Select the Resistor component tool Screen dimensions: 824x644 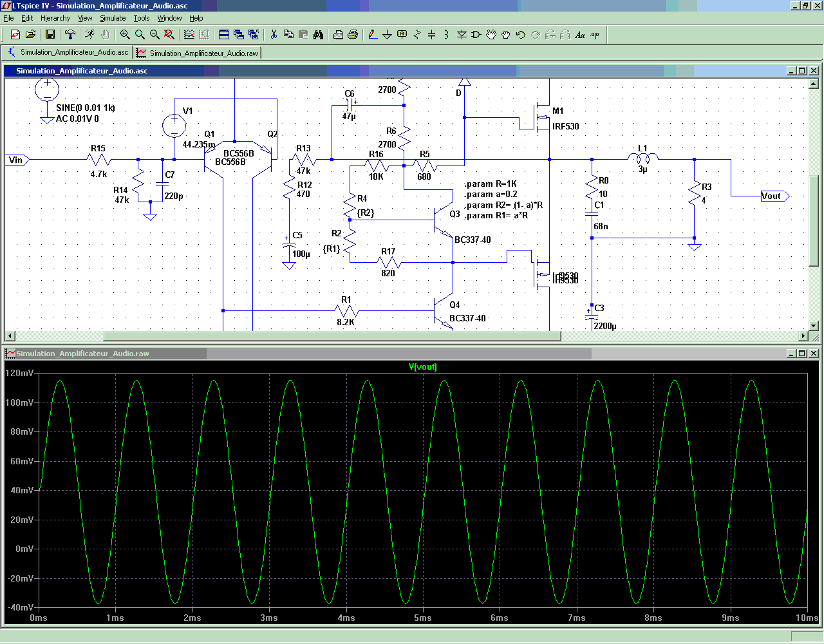417,35
